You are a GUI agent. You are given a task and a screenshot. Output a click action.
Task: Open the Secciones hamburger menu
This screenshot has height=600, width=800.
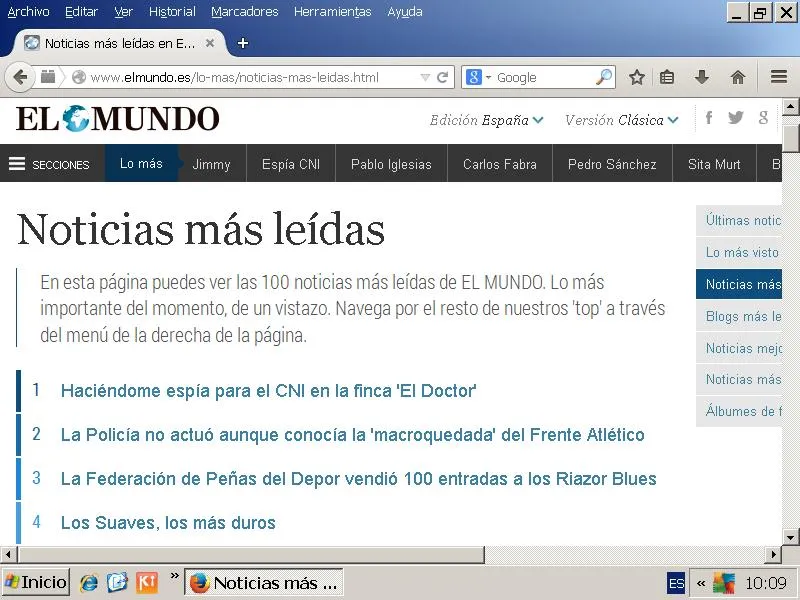click(49, 164)
